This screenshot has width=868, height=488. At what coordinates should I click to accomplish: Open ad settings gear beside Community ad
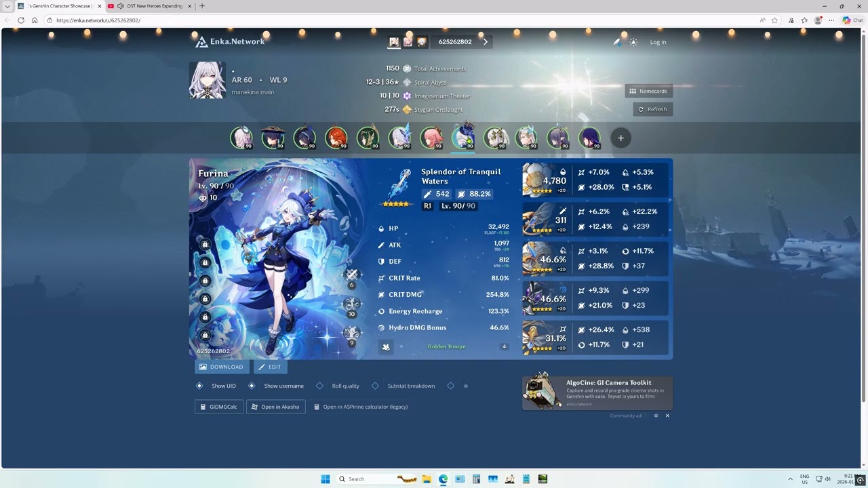(656, 415)
